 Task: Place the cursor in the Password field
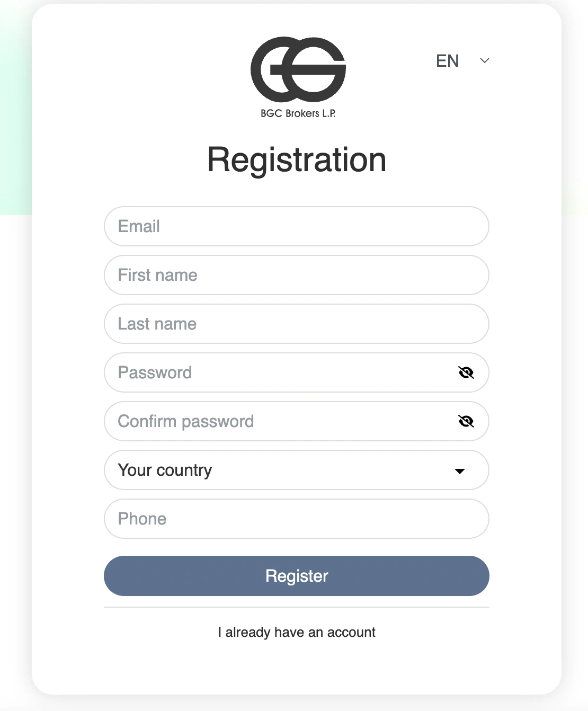(281, 372)
